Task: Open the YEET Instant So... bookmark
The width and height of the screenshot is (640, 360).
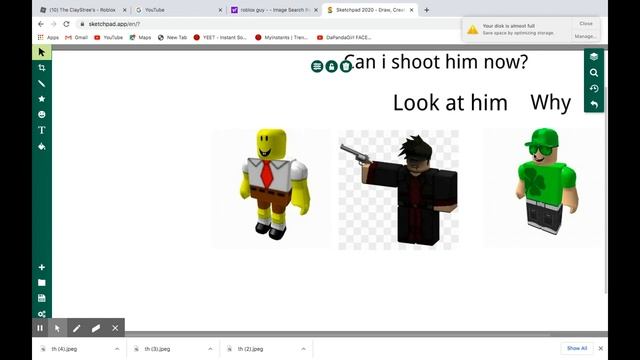Action: pyautogui.click(x=220, y=37)
